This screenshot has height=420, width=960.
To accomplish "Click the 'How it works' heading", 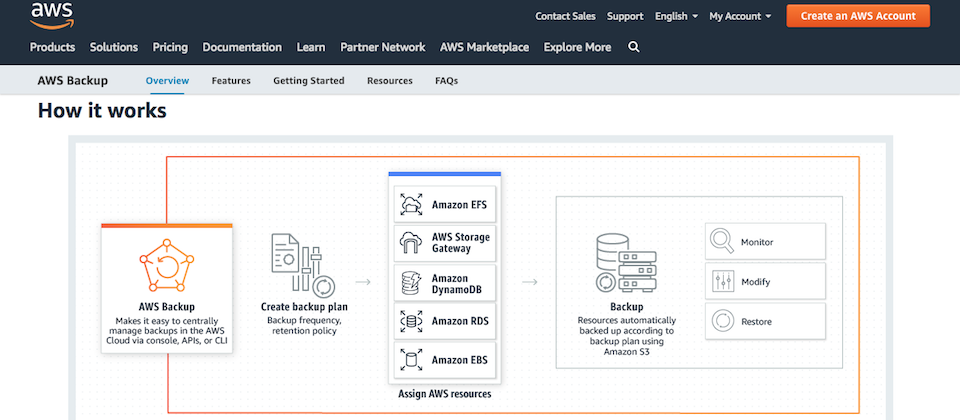I will [102, 110].
